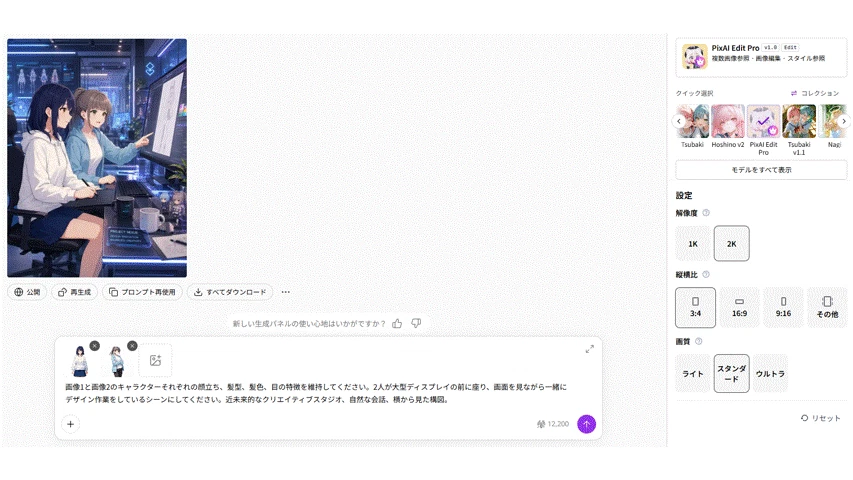Screen dimensions: 853x480
Task: Open second reference image of brown-haired girl
Action: click(117, 361)
